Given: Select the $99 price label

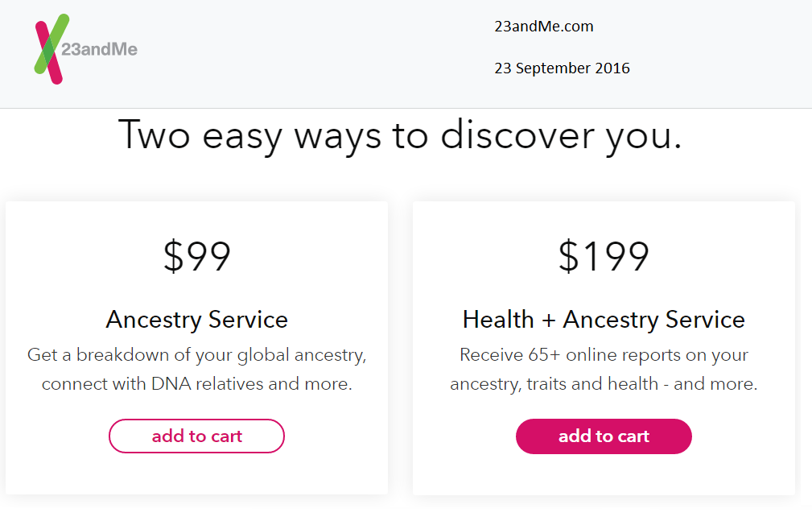Looking at the screenshot, I should (x=196, y=255).
